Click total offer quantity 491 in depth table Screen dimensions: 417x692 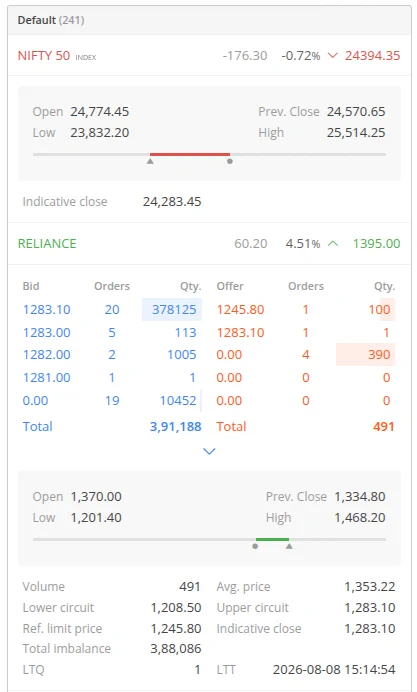383,427
